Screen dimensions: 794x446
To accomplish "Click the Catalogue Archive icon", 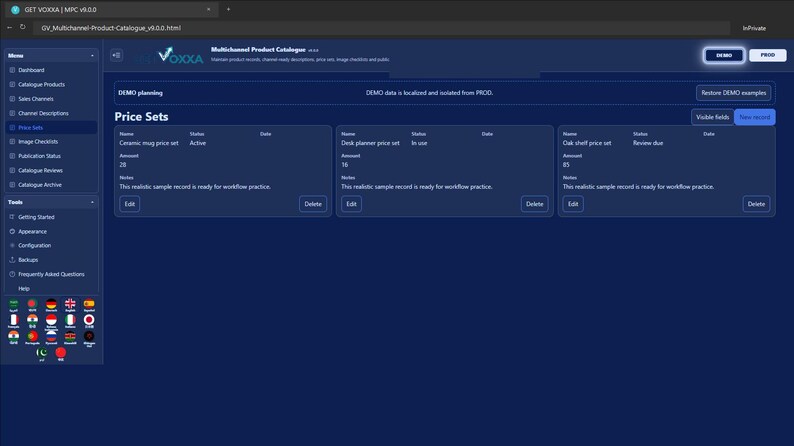I will click(x=12, y=185).
